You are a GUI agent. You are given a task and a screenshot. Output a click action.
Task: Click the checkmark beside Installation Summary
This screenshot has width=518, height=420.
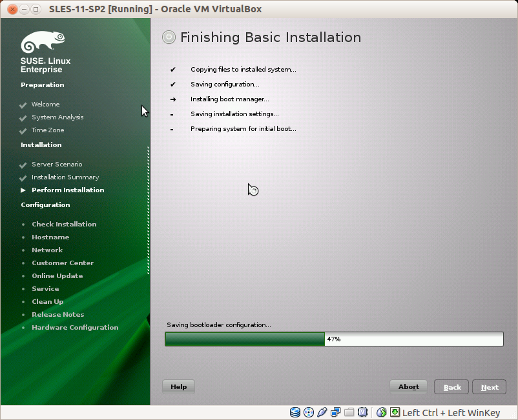[x=23, y=178]
